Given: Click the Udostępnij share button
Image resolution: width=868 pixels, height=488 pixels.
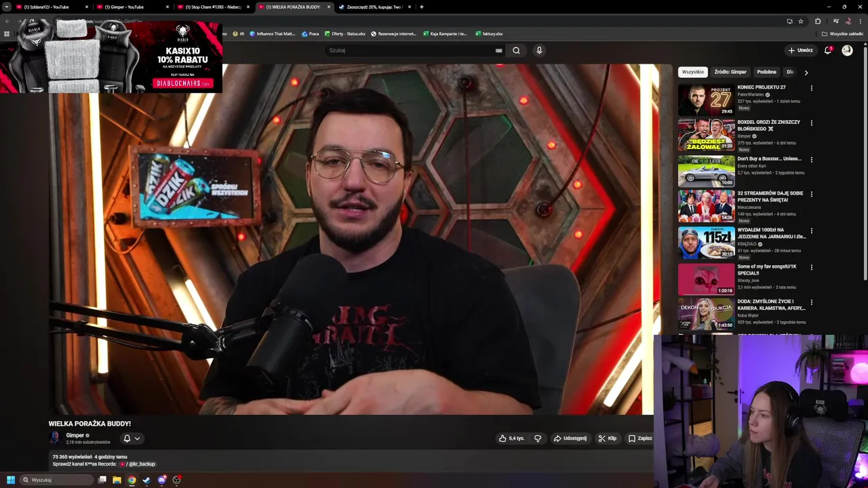Looking at the screenshot, I should coord(570,439).
